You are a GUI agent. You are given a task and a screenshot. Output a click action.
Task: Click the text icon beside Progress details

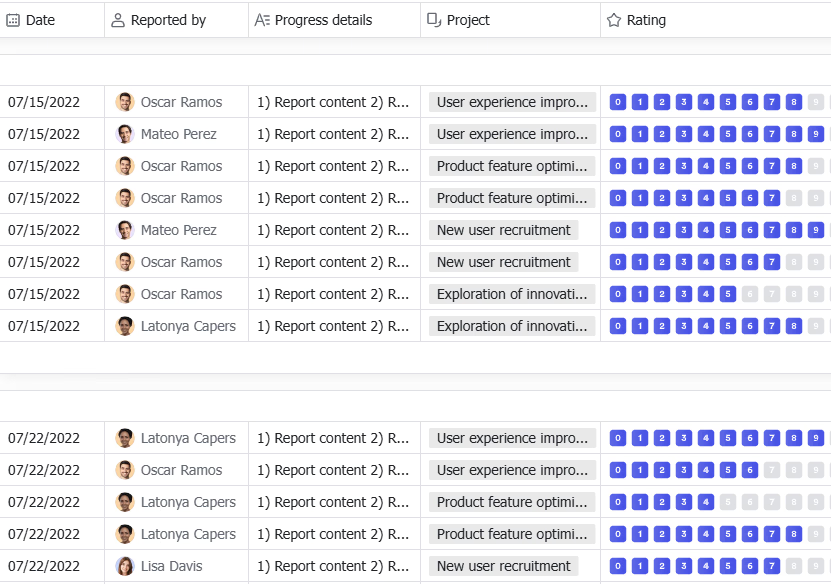(262, 20)
